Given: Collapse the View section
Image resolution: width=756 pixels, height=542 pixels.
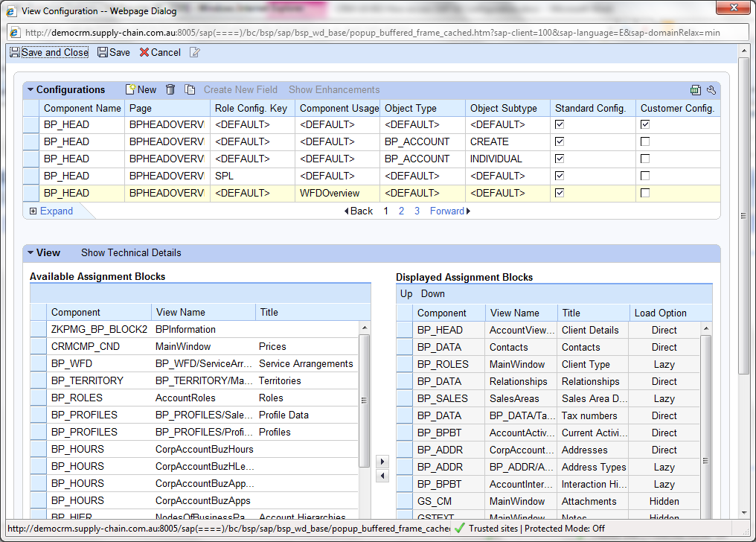Looking at the screenshot, I should (x=31, y=252).
